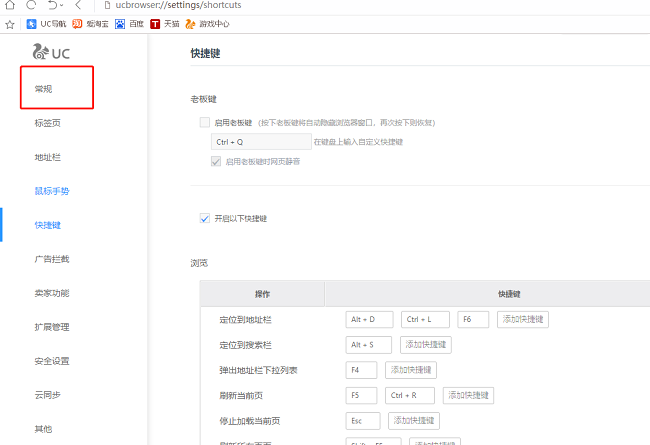Uncheck 开启以下快捷键 checkbox
650x445 pixels.
(205, 218)
